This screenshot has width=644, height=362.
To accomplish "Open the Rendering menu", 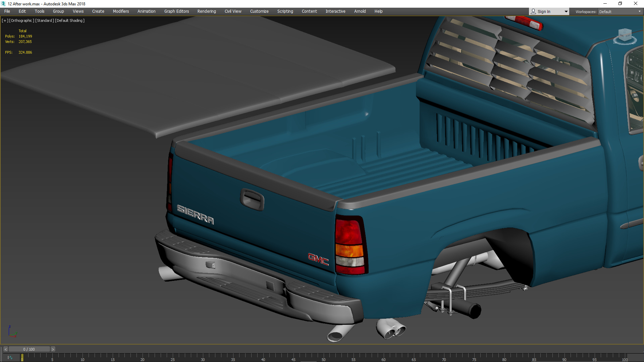I will pyautogui.click(x=207, y=11).
